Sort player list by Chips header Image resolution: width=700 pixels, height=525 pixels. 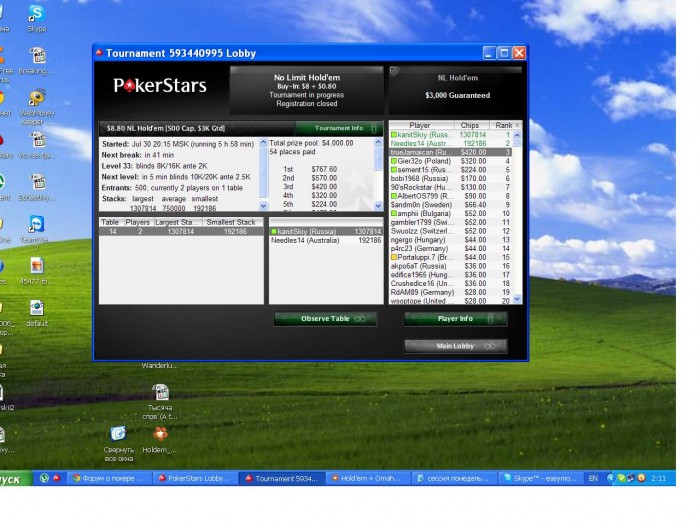471,125
